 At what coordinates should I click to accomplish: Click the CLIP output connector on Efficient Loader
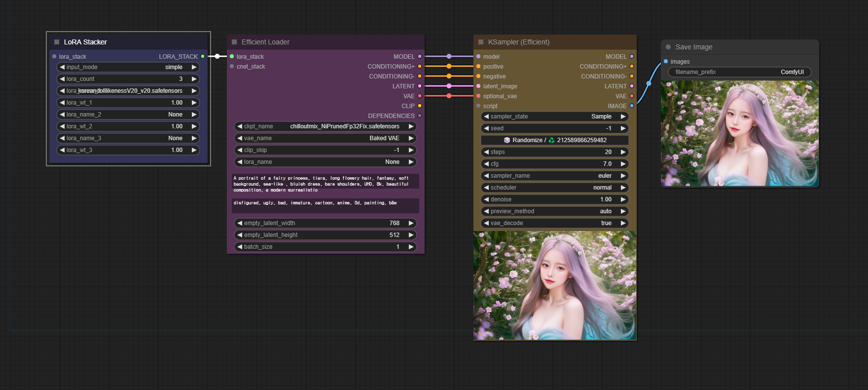420,106
